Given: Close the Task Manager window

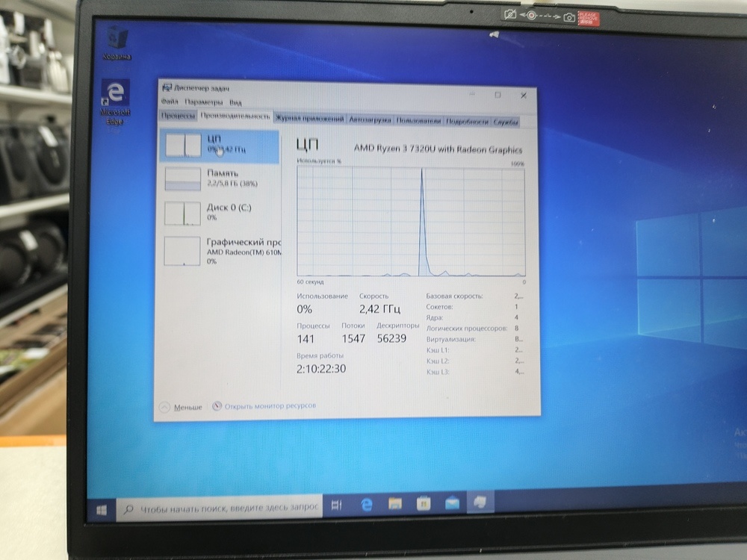Looking at the screenshot, I should coord(524,96).
